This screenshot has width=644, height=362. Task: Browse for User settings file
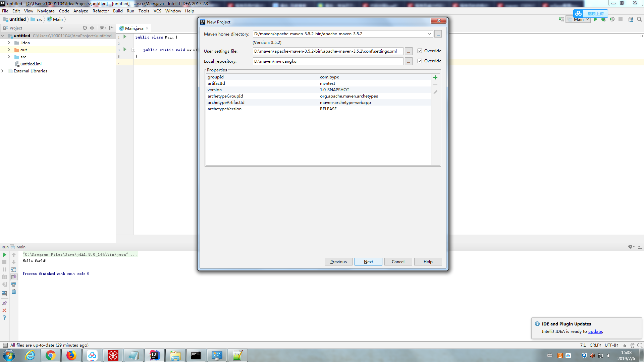pyautogui.click(x=408, y=51)
